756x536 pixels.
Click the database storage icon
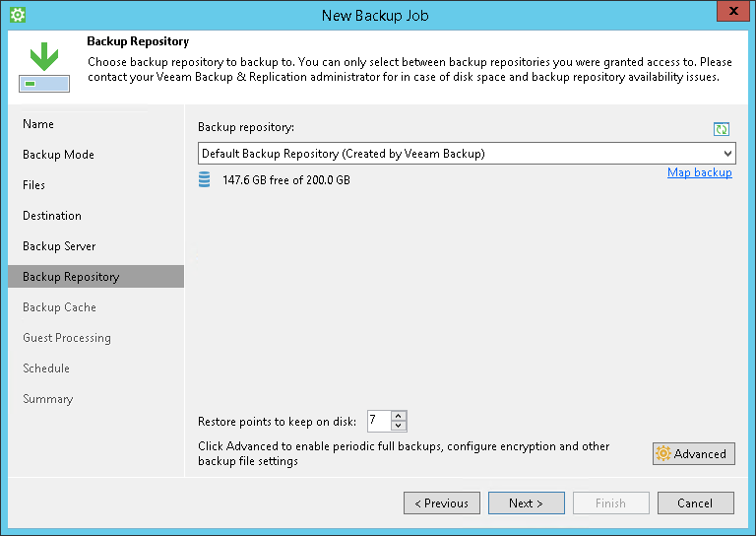(x=205, y=179)
